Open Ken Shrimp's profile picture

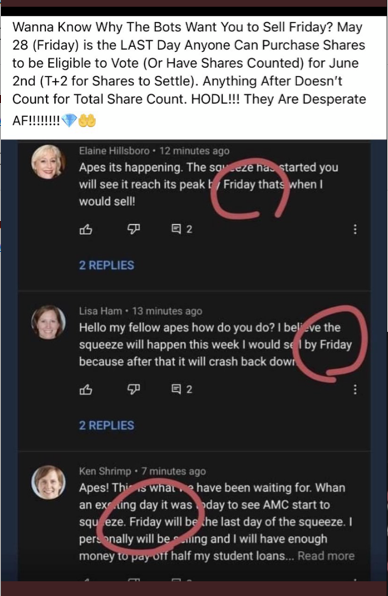click(x=48, y=482)
